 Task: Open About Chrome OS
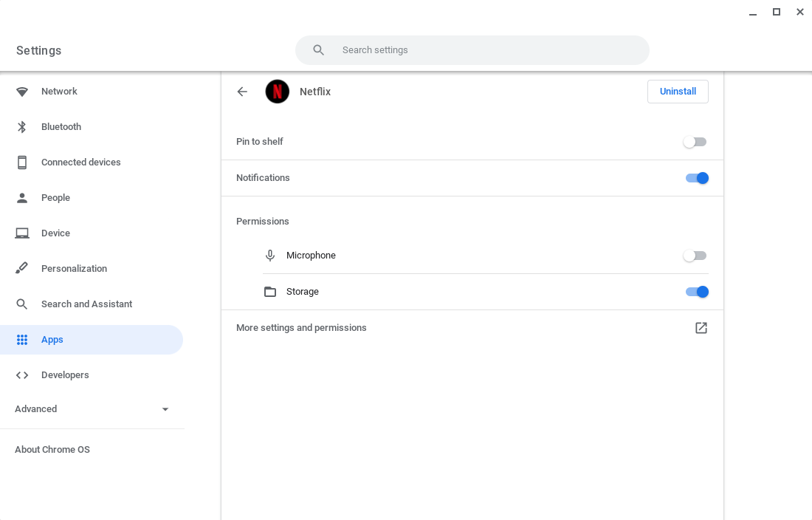[x=52, y=449]
